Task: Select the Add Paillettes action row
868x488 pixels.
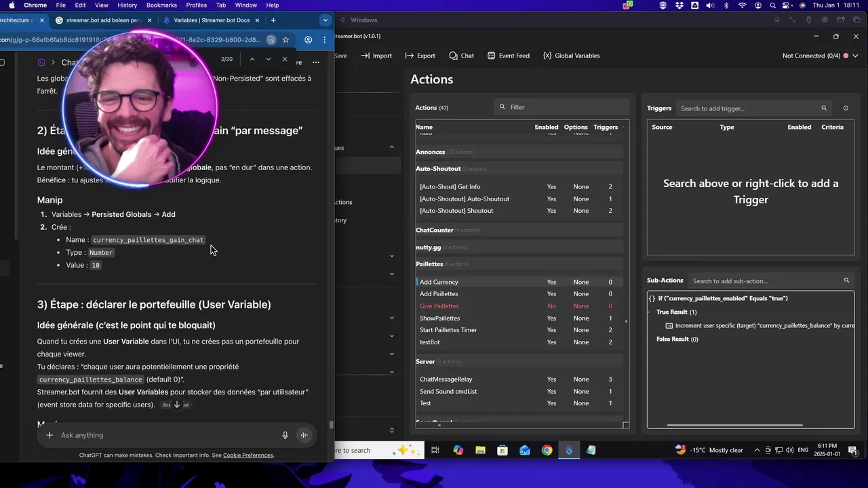Action: (x=519, y=294)
